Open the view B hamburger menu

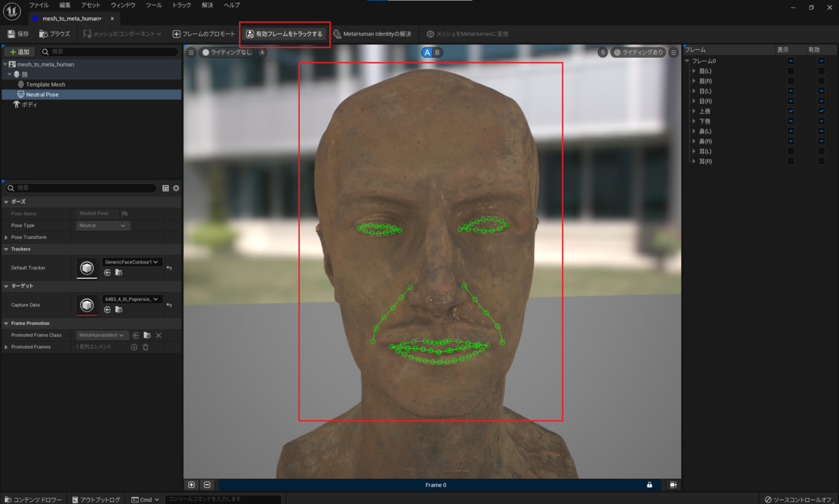pos(673,52)
